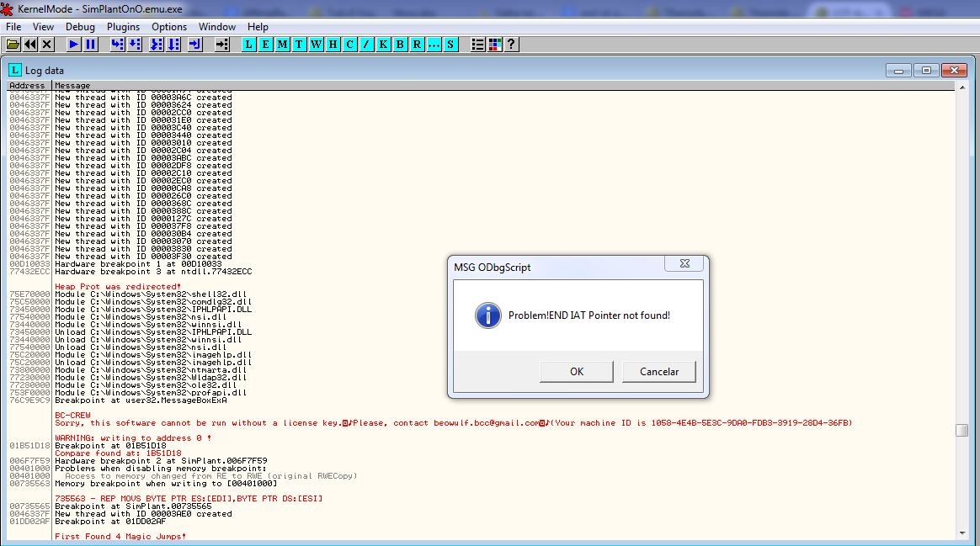Show Run trace with dots button
Image resolution: width=980 pixels, height=546 pixels.
(434, 45)
